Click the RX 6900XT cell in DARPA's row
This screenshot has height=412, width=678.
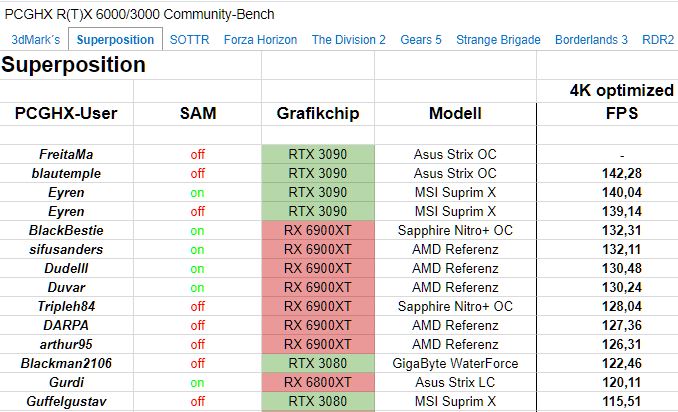318,326
